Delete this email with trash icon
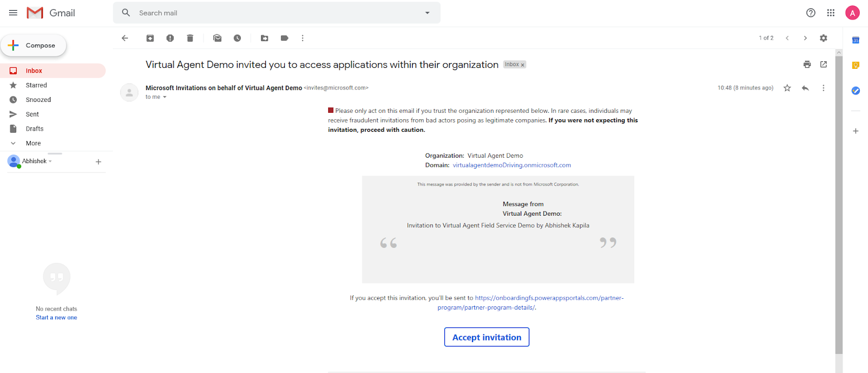This screenshot has height=373, width=868. [x=190, y=38]
